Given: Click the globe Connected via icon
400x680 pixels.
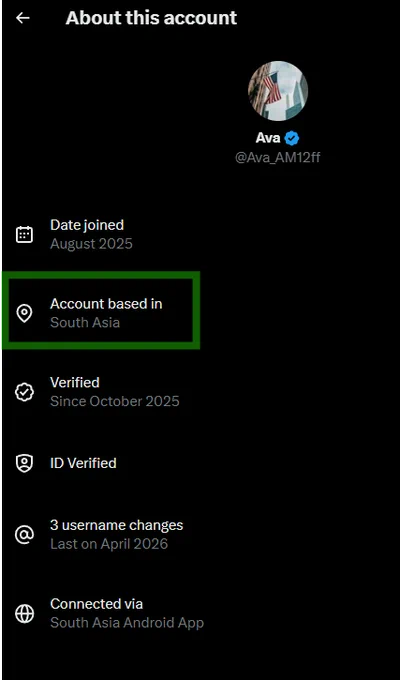Looking at the screenshot, I should point(24,614).
